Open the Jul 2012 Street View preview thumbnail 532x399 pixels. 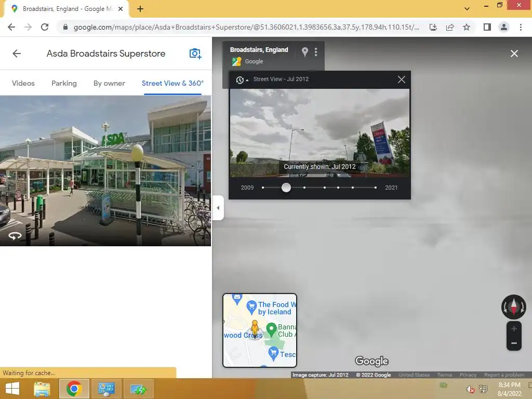click(x=320, y=132)
